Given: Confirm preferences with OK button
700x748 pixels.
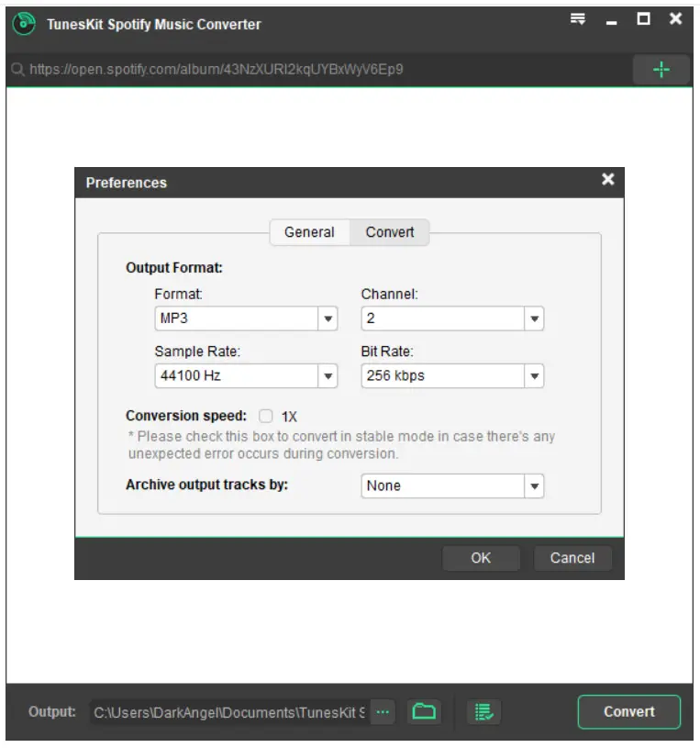Looking at the screenshot, I should (481, 558).
